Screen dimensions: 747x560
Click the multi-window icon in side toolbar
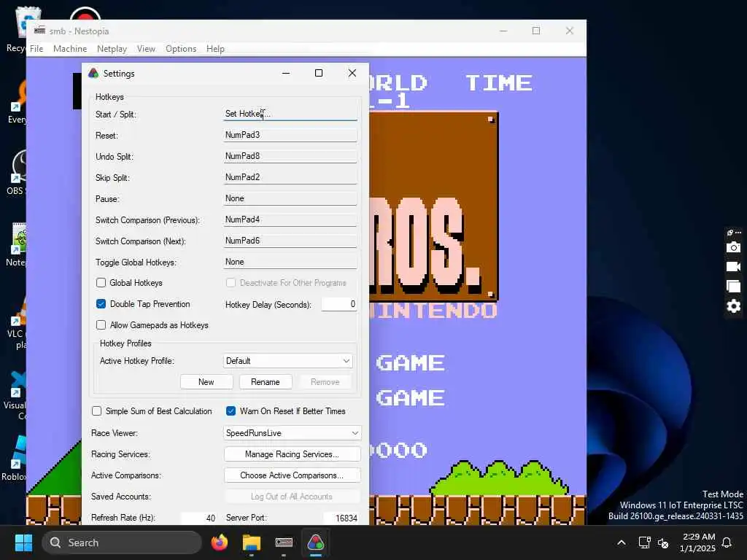734,286
